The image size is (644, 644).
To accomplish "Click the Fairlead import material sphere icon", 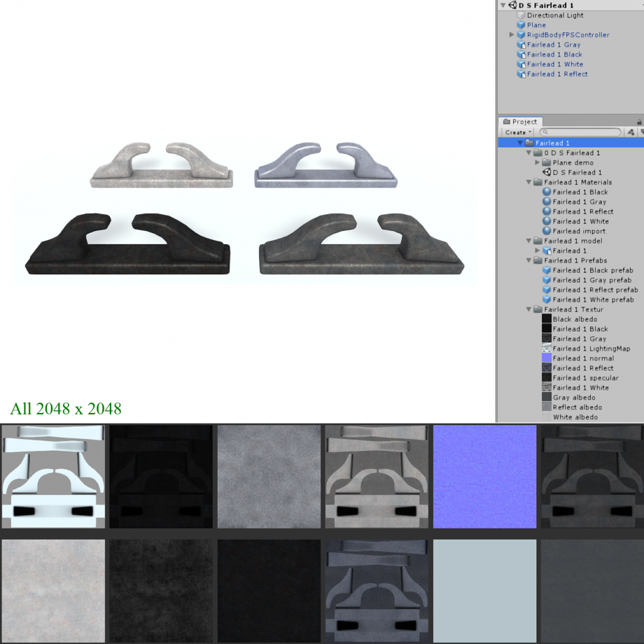I will [x=547, y=231].
